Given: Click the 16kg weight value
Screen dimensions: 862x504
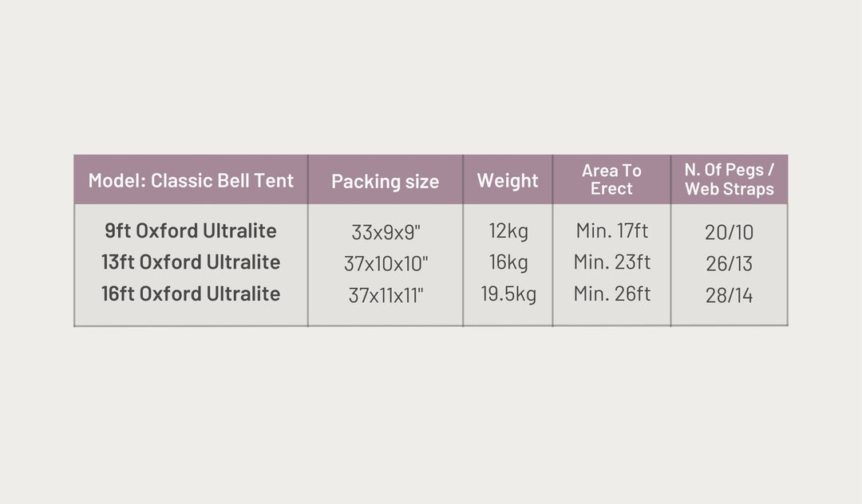Looking at the screenshot, I should [508, 263].
